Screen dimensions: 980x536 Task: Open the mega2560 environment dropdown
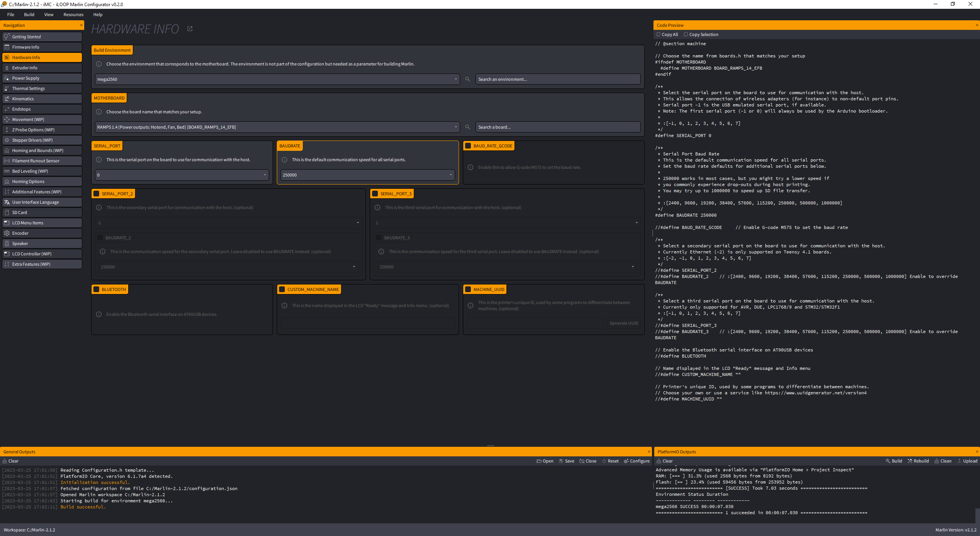[x=277, y=79]
